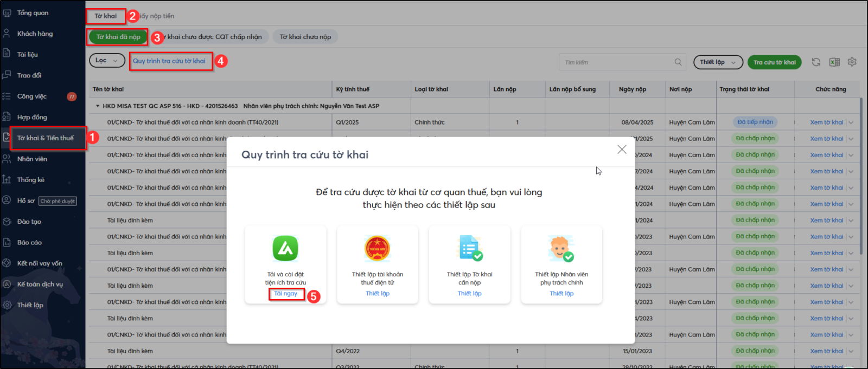
Task: Expand the Thiết lập dropdown button
Action: pos(718,62)
